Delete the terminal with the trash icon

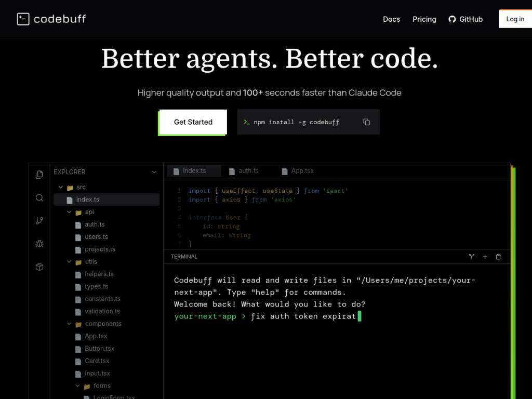(498, 257)
